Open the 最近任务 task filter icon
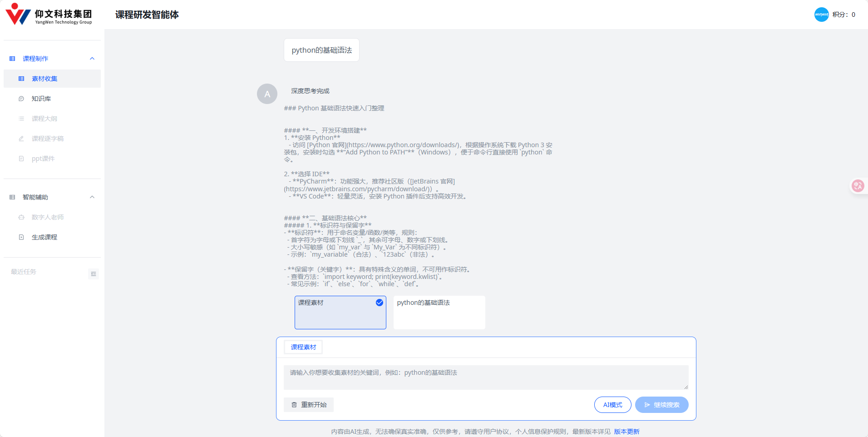 (x=94, y=273)
